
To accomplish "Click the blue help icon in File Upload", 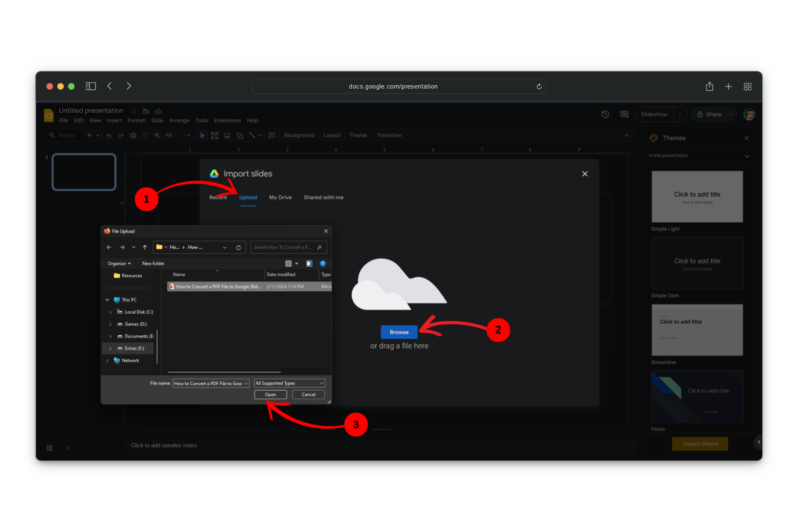I will coord(323,264).
